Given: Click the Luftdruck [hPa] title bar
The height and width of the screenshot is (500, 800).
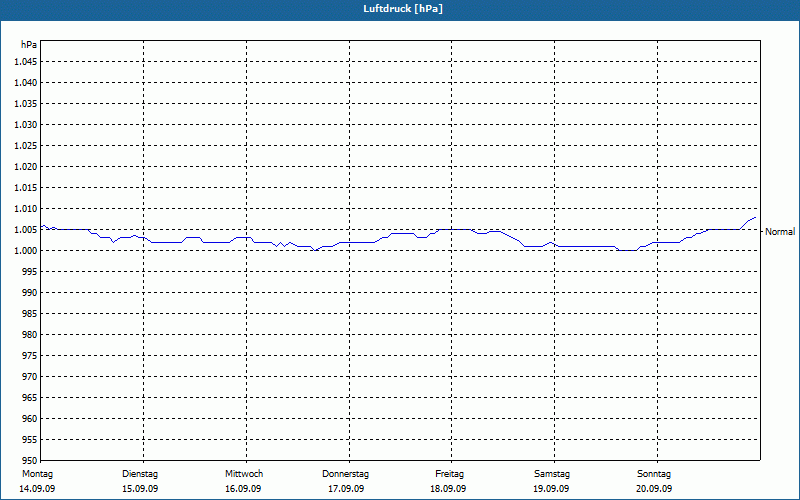Looking at the screenshot, I should (x=400, y=9).
